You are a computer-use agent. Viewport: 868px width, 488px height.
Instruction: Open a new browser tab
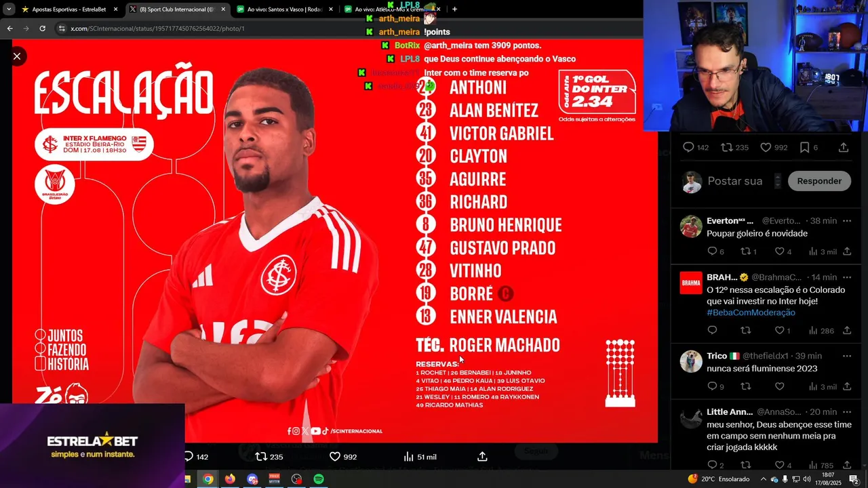click(454, 9)
